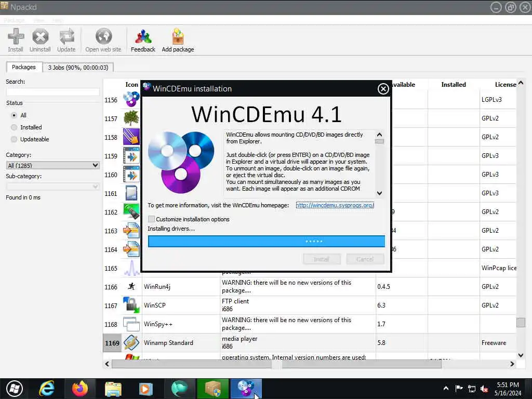Select the tree icon in row 1157

coord(131,118)
